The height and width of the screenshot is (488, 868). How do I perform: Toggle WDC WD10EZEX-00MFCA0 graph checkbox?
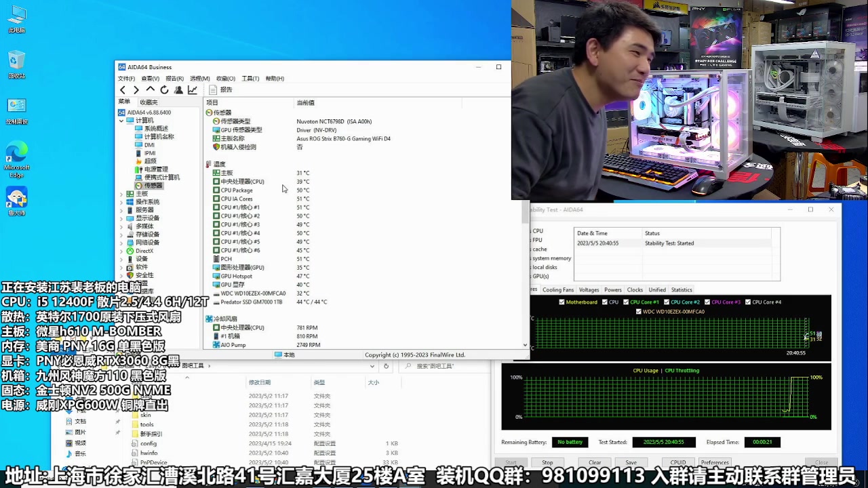[639, 312]
